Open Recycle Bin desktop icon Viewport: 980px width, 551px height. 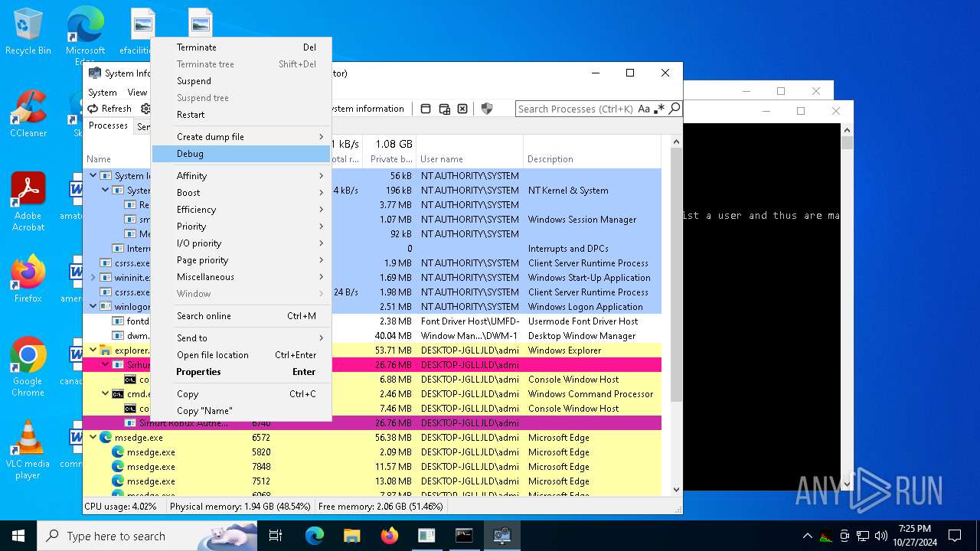[28, 31]
